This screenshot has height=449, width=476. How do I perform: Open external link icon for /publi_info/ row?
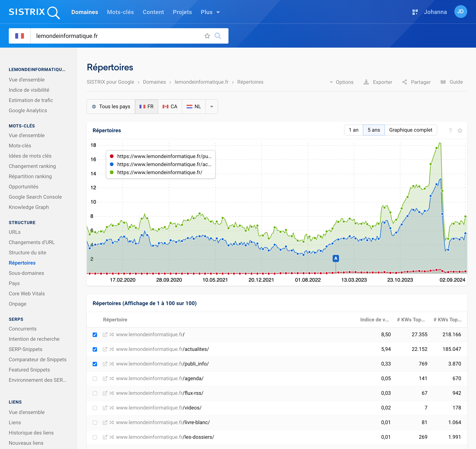tap(105, 364)
